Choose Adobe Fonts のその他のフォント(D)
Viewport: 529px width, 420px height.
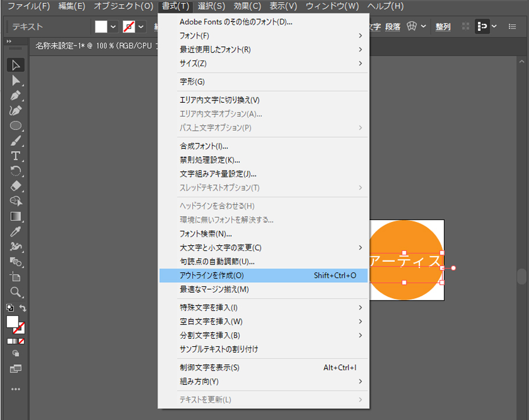tap(263, 22)
